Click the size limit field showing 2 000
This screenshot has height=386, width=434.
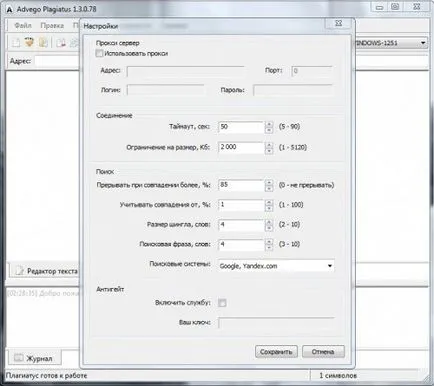pyautogui.click(x=241, y=147)
